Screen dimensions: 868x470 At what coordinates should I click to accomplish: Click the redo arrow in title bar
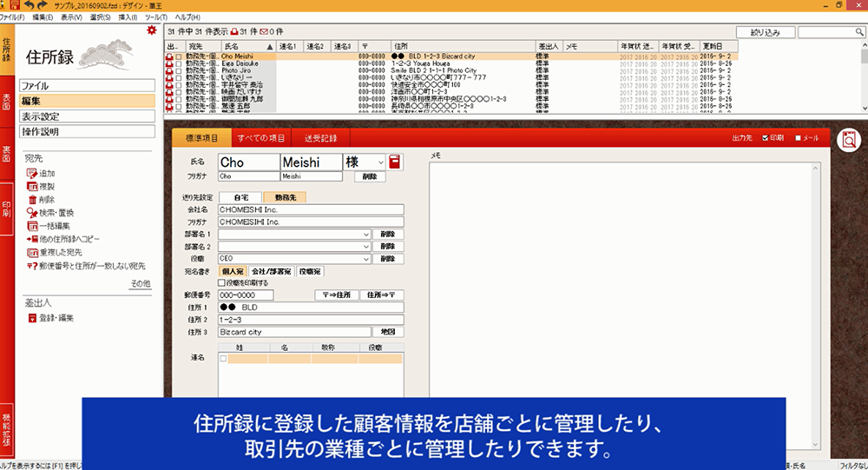pyautogui.click(x=42, y=5)
